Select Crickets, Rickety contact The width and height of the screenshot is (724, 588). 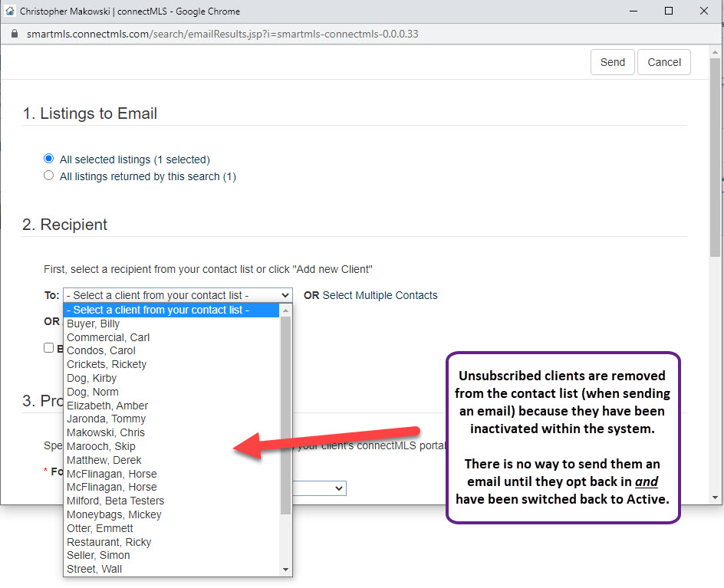[171, 364]
